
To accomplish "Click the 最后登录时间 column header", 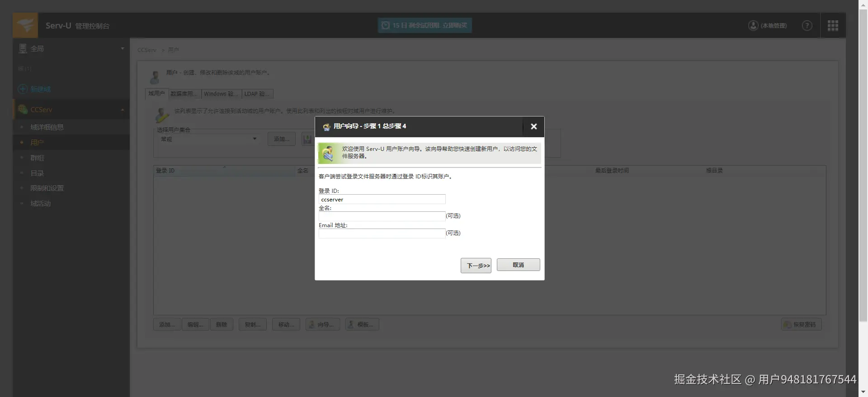I will click(x=612, y=171).
